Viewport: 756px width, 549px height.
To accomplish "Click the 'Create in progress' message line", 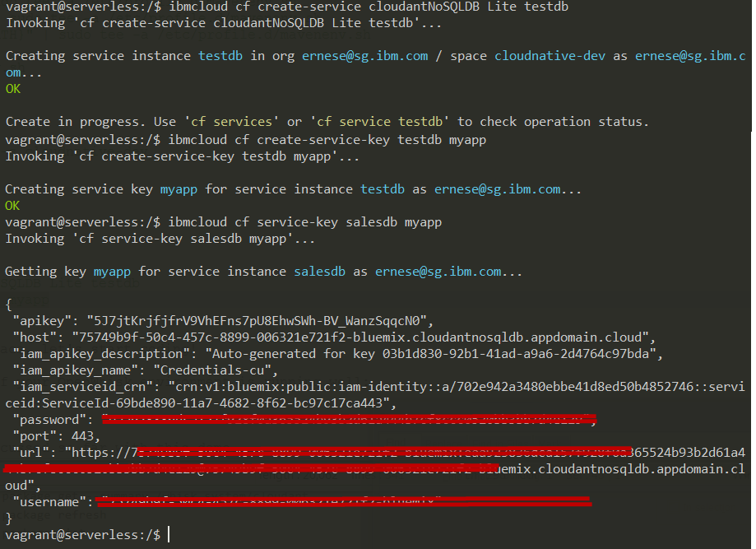I will point(327,122).
